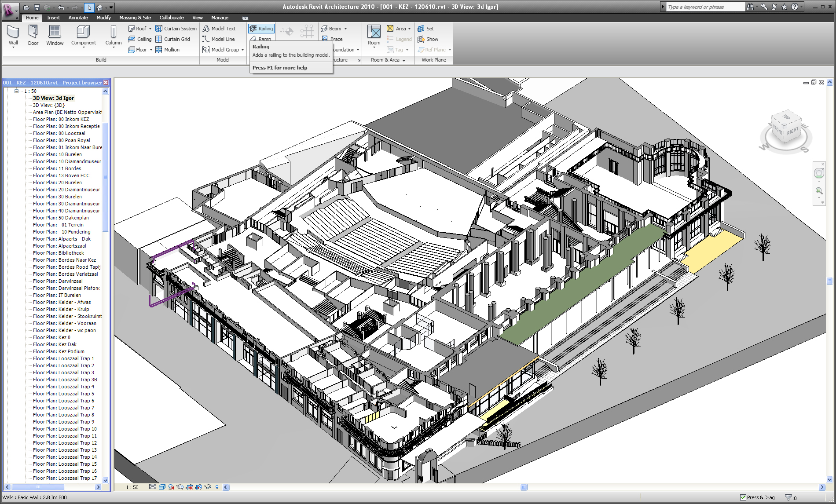This screenshot has height=504, width=836.
Task: Click the keyword search input field
Action: 705,7
